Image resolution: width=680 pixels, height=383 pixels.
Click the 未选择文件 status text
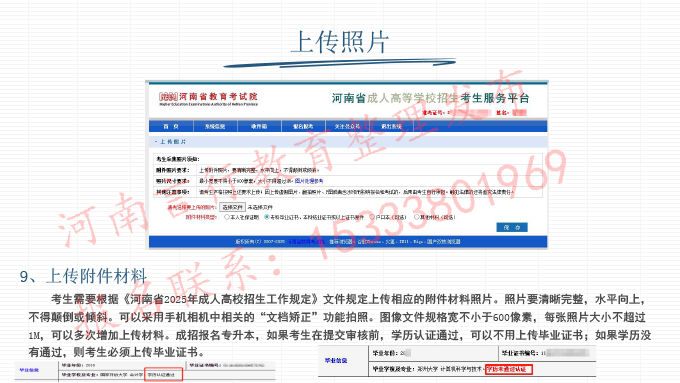pyautogui.click(x=260, y=207)
